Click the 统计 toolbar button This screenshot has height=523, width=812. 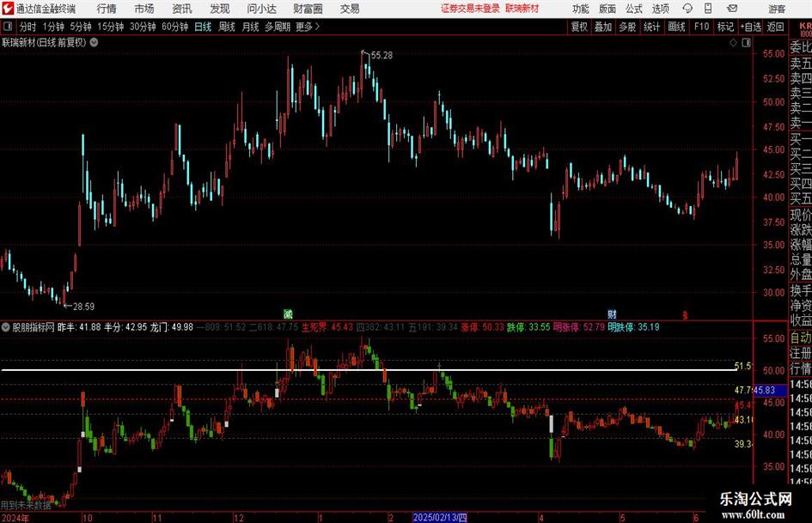[x=651, y=27]
